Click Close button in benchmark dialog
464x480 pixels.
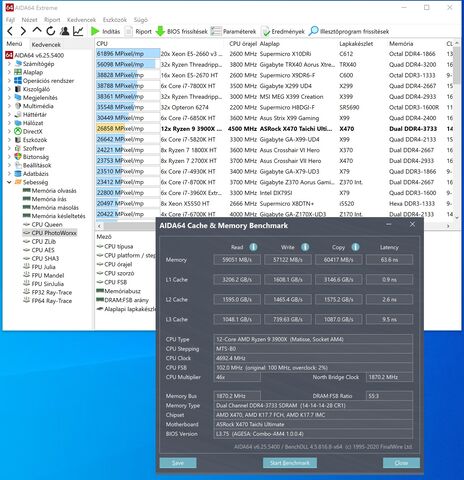click(x=401, y=463)
